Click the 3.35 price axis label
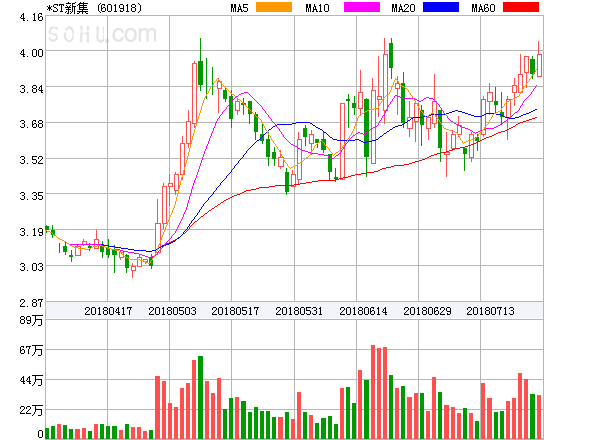 pyautogui.click(x=31, y=196)
